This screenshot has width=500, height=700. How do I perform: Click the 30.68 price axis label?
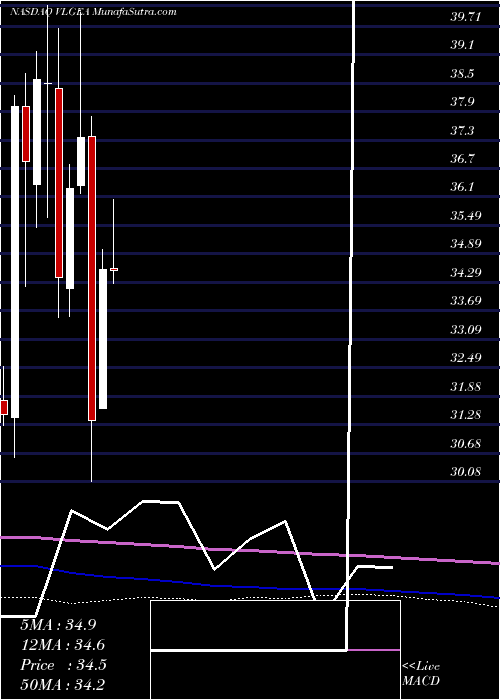pyautogui.click(x=464, y=444)
